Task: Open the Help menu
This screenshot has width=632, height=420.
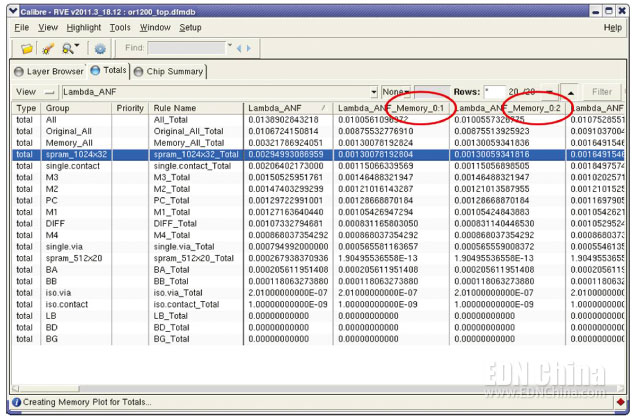Action: [613, 27]
